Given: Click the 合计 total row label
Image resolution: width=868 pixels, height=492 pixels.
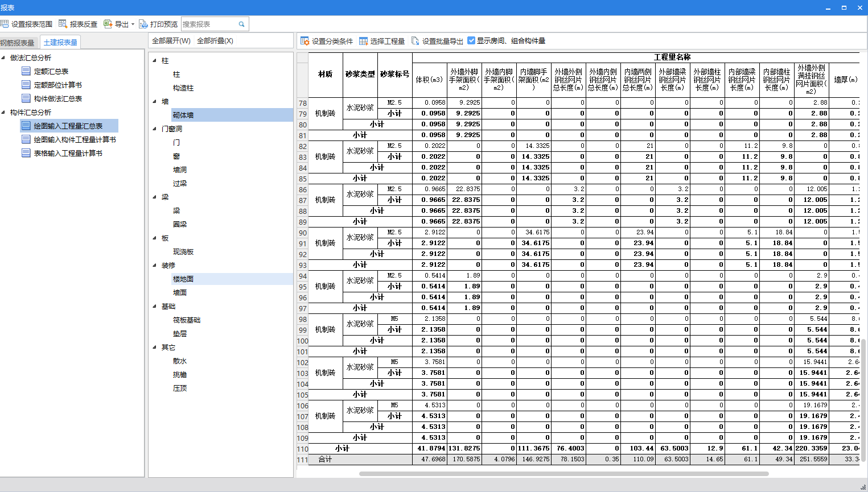Looking at the screenshot, I should click(325, 460).
